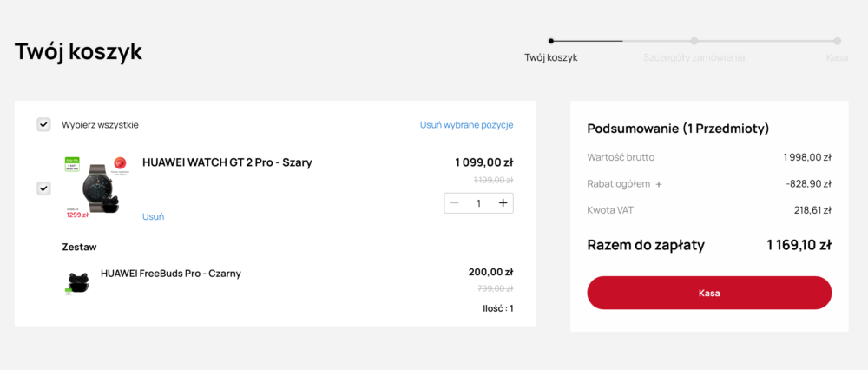Click the 'Zestaw' bundle label
This screenshot has width=868, height=370.
79,247
